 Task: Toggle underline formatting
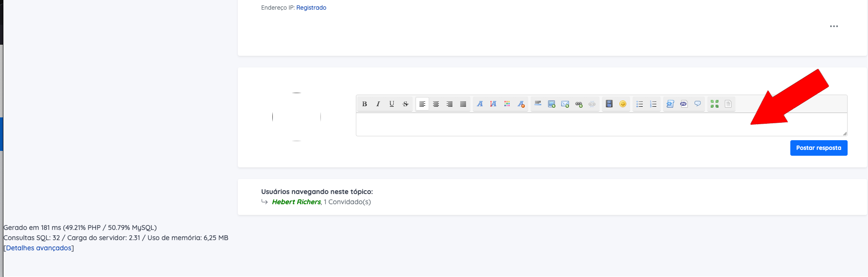click(392, 104)
